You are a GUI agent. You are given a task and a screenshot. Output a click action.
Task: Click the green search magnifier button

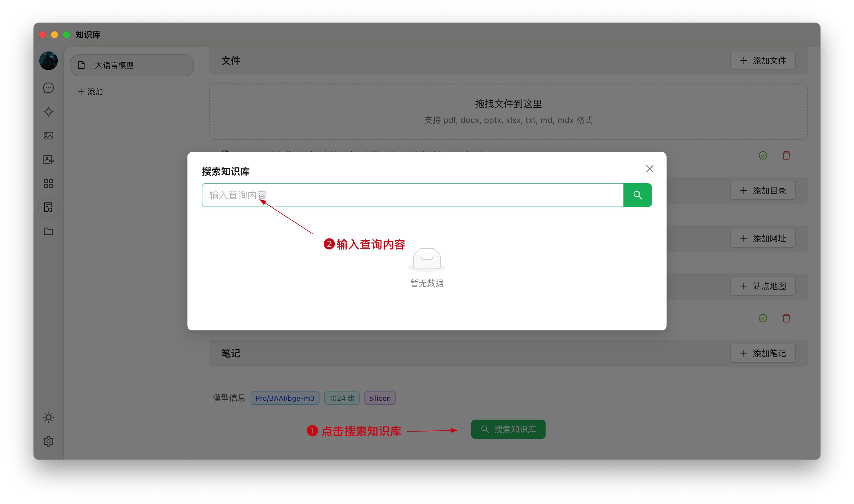[637, 195]
